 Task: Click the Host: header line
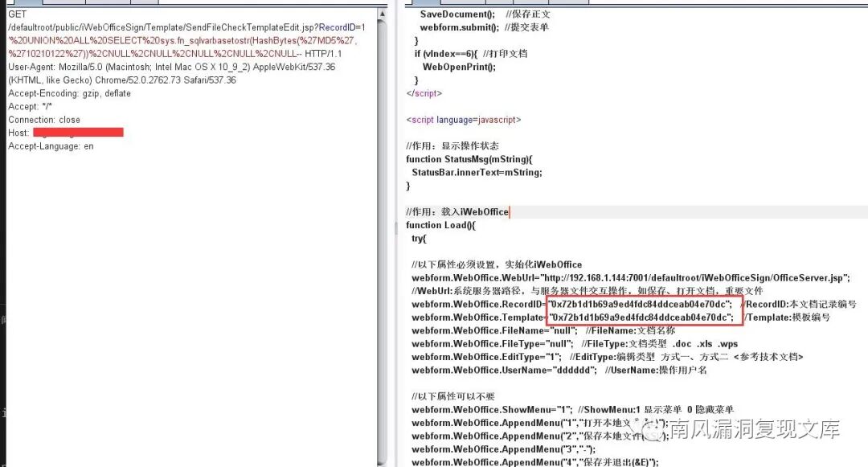click(65, 133)
